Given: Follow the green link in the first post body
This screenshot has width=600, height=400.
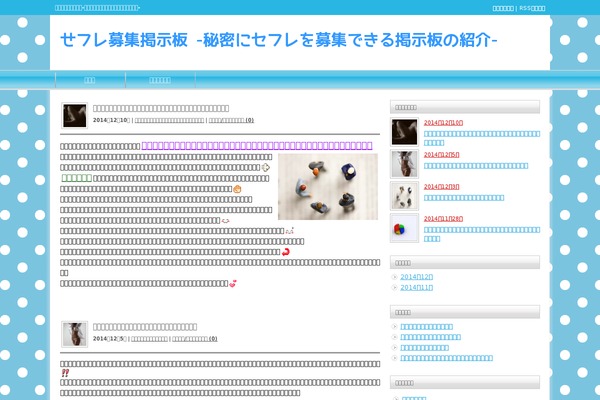Looking at the screenshot, I should (77, 178).
